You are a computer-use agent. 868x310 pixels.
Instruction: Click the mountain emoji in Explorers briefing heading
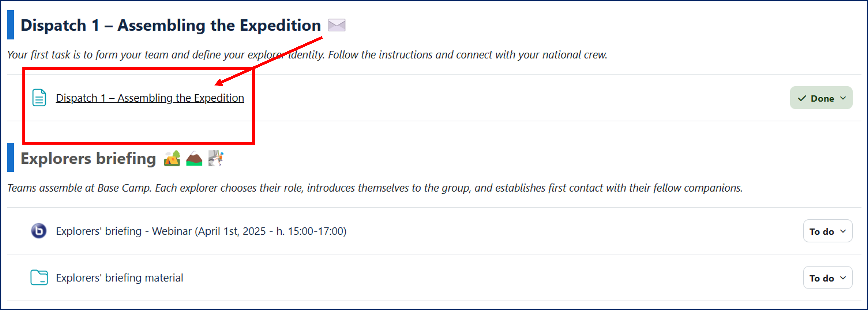[194, 159]
